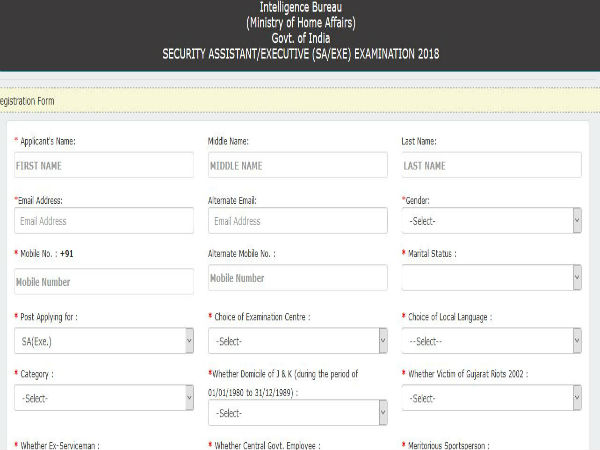The height and width of the screenshot is (450, 600).
Task: Select the primary Email Address field
Action: coord(104,220)
